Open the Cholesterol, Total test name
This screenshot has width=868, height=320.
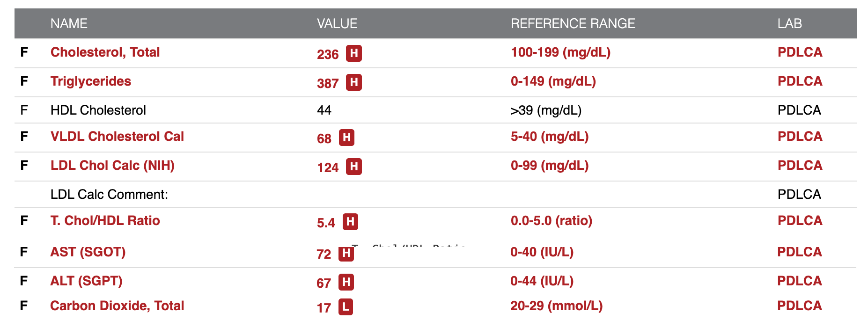[105, 52]
